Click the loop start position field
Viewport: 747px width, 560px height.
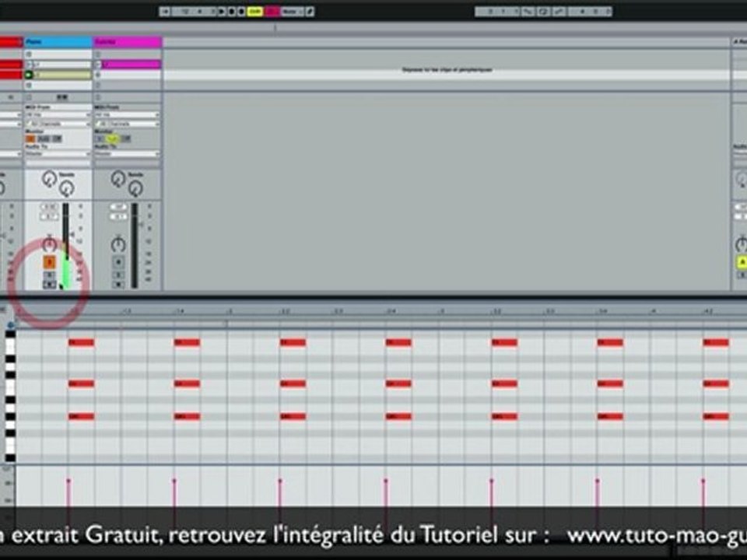tap(497, 11)
